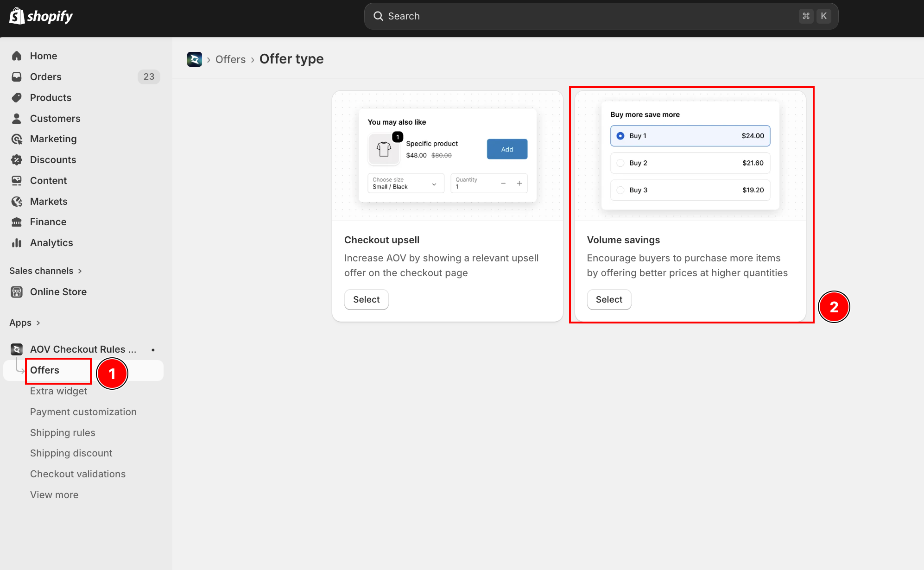Click the struck-through $80.00 price
Screen dimensions: 924x570
pyautogui.click(x=441, y=156)
